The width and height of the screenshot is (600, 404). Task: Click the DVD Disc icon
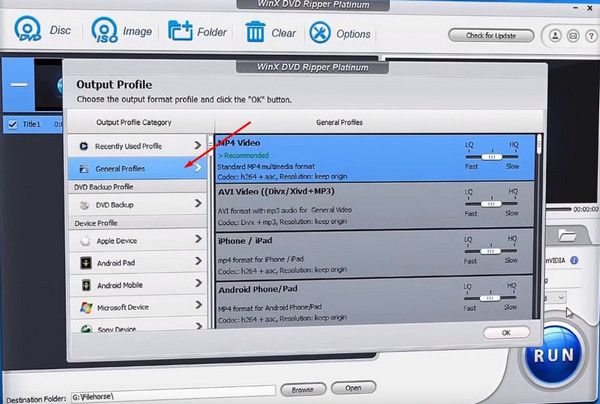tap(28, 29)
